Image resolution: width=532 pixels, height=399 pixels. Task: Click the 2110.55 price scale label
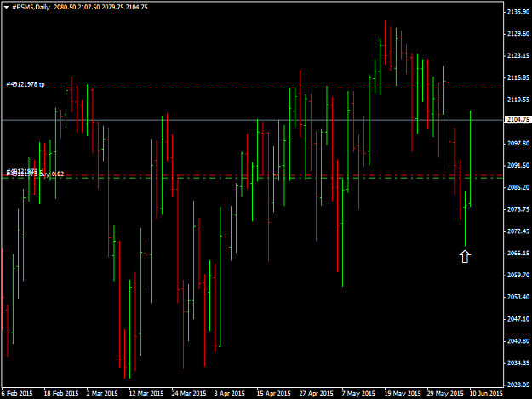pyautogui.click(x=518, y=100)
